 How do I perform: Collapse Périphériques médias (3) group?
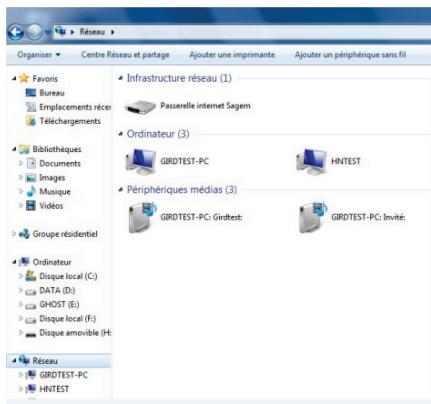tap(121, 190)
